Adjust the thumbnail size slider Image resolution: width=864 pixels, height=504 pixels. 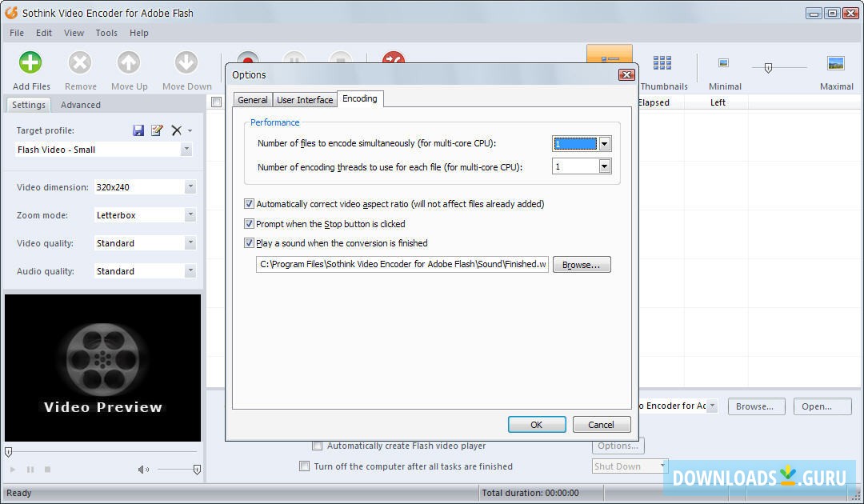tap(768, 68)
